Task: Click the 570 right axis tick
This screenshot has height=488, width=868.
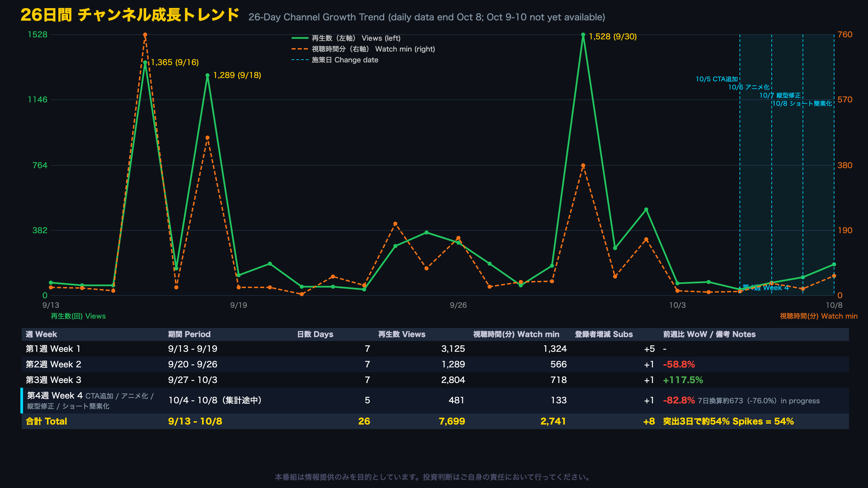Action: [845, 100]
